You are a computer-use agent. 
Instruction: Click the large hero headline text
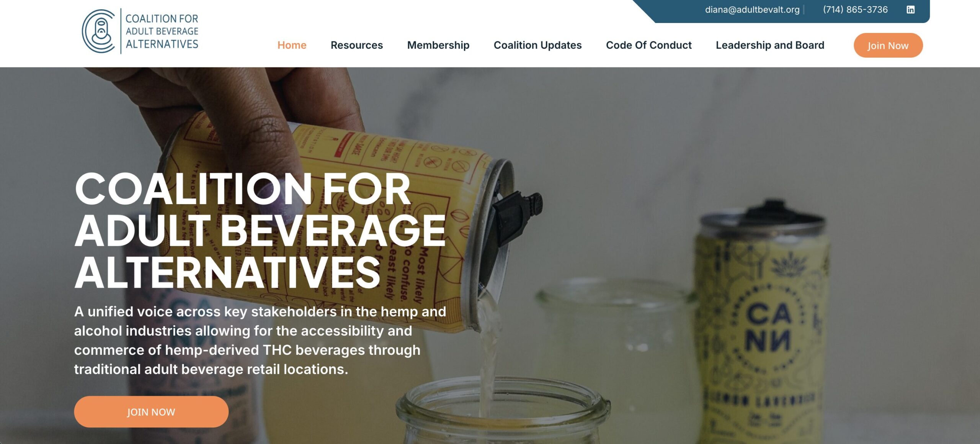click(x=260, y=230)
